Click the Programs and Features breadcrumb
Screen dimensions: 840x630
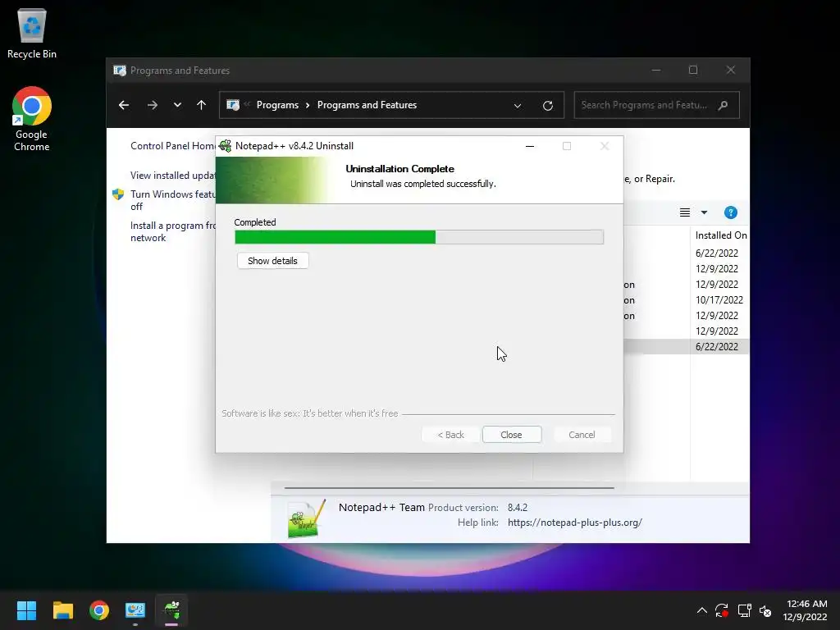[367, 105]
